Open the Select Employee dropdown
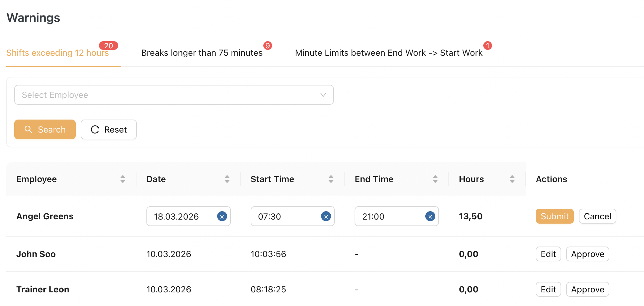The image size is (644, 306). click(174, 95)
